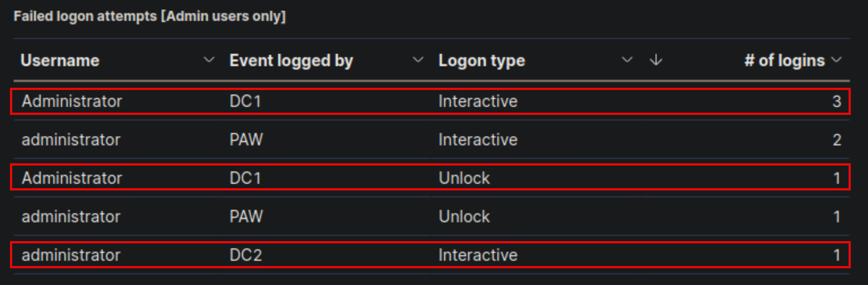Click the # of logins column header
Screen dimensions: 868x285
tap(784, 59)
